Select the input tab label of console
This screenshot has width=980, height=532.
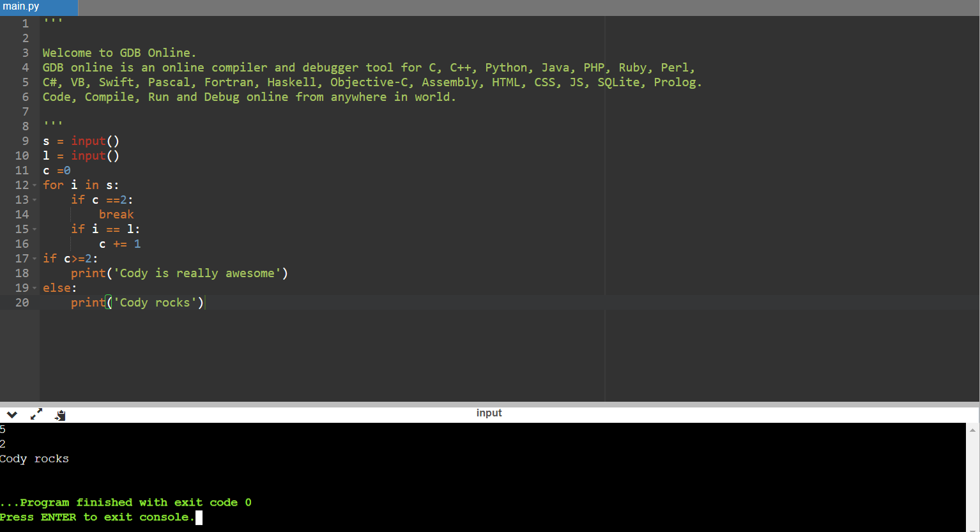tap(489, 413)
